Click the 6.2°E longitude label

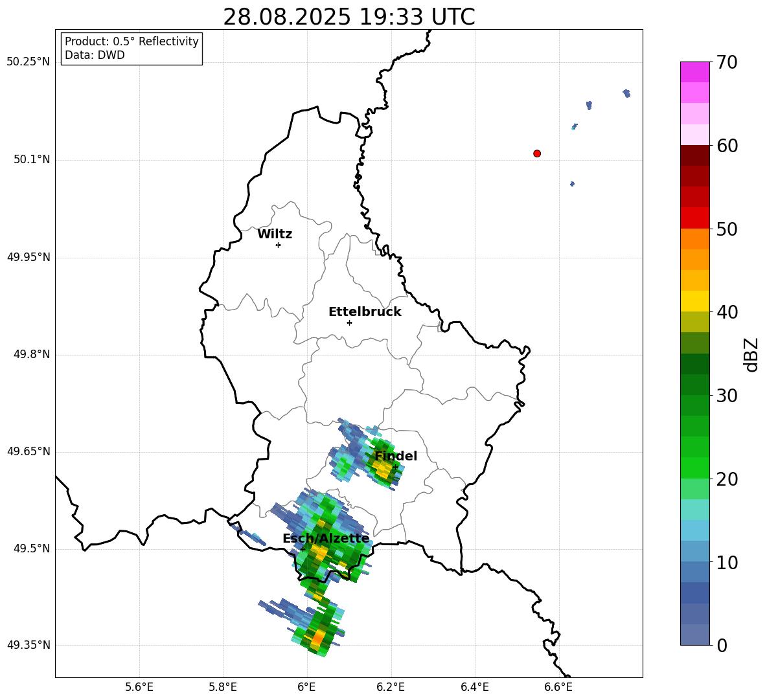click(x=391, y=687)
